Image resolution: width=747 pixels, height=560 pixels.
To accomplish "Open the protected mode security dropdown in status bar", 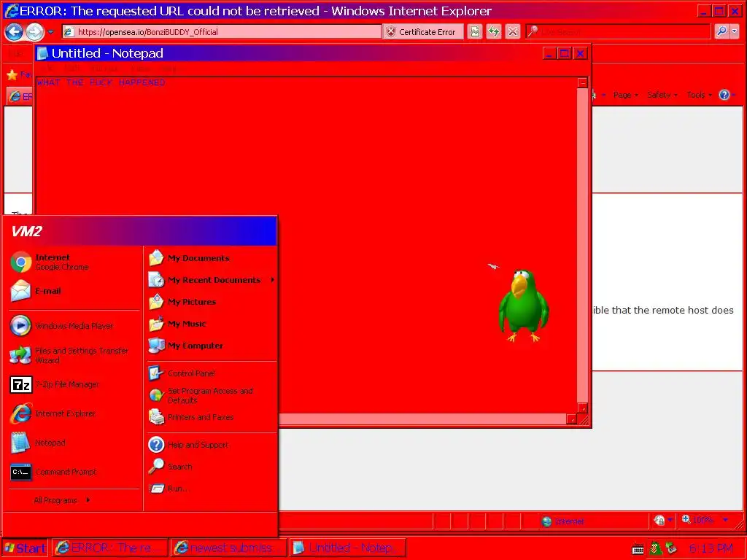I will click(x=670, y=520).
